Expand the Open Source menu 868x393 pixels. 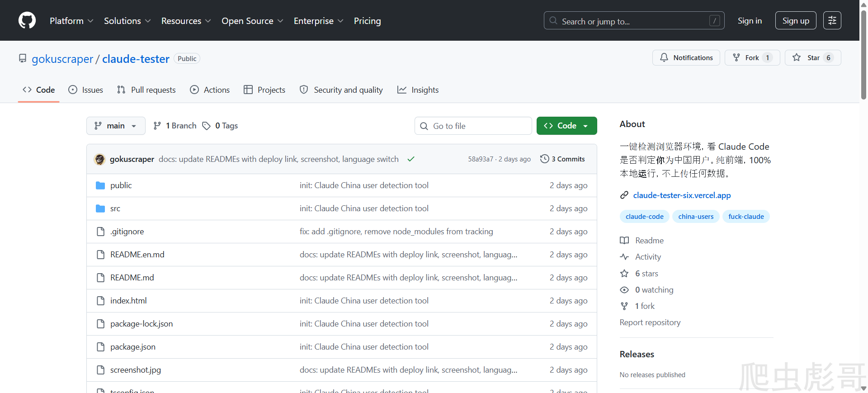pyautogui.click(x=252, y=21)
